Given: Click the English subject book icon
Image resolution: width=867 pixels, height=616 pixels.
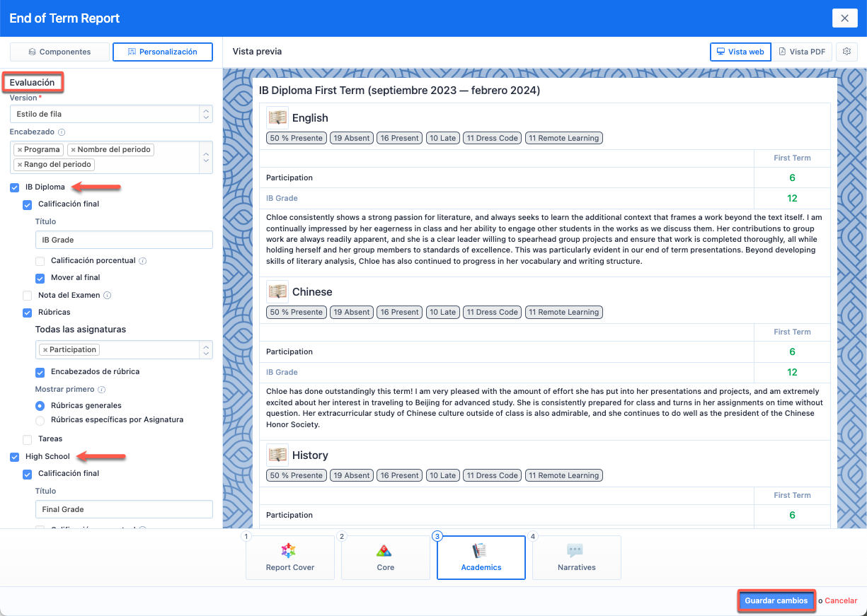Looking at the screenshot, I should click(277, 117).
